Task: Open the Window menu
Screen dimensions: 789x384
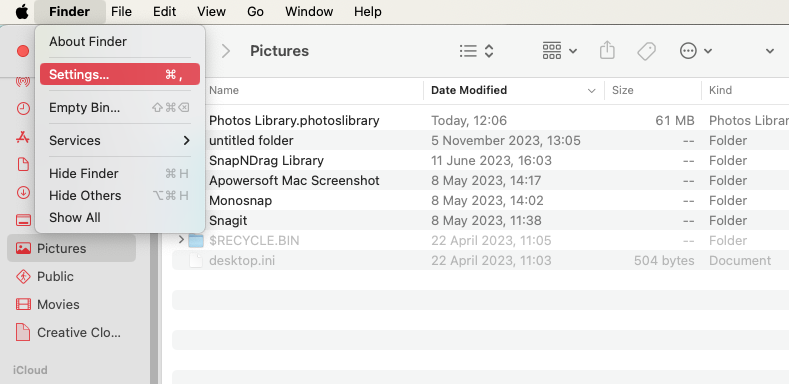Action: pos(309,12)
